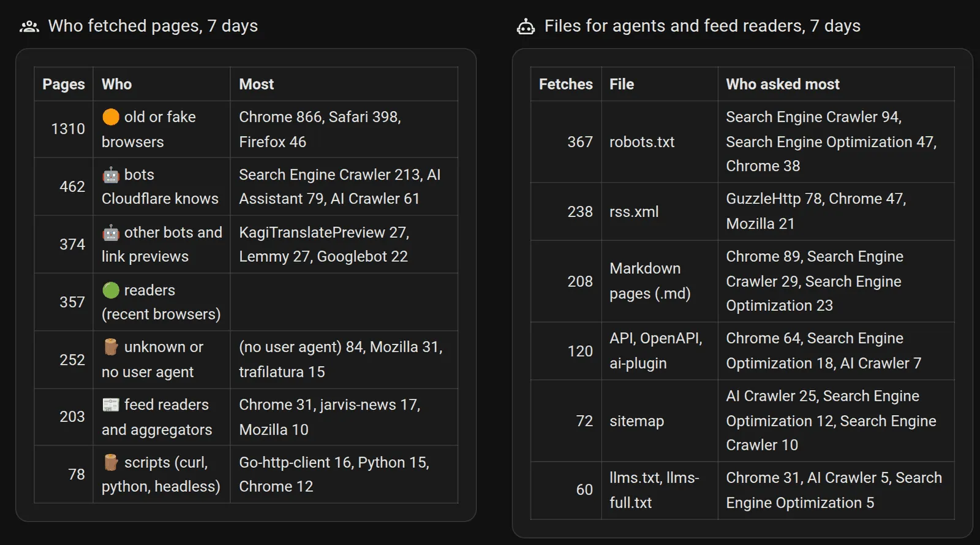This screenshot has height=545, width=980.
Task: Click the fetch count 367
Action: pyautogui.click(x=580, y=142)
